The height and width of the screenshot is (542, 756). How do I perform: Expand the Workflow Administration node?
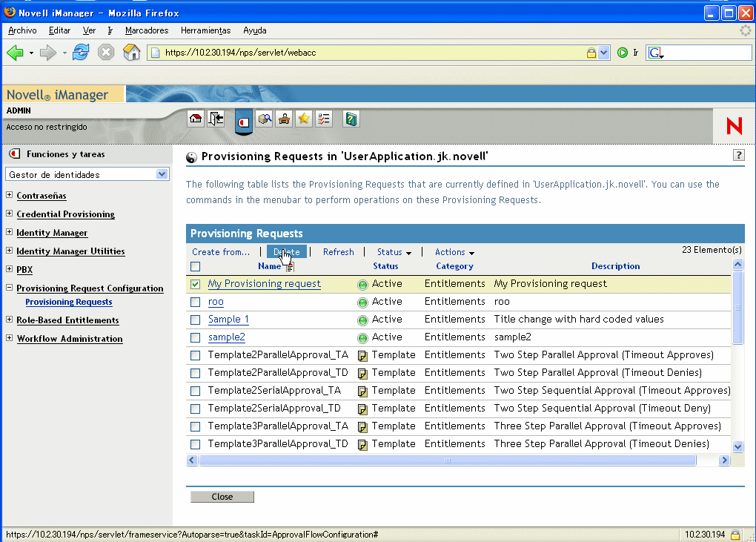click(9, 338)
